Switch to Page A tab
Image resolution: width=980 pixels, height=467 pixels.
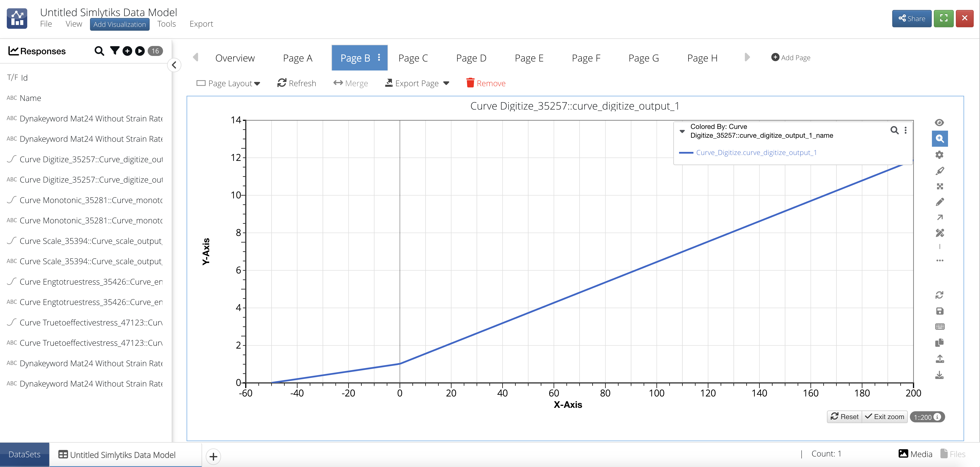(298, 58)
